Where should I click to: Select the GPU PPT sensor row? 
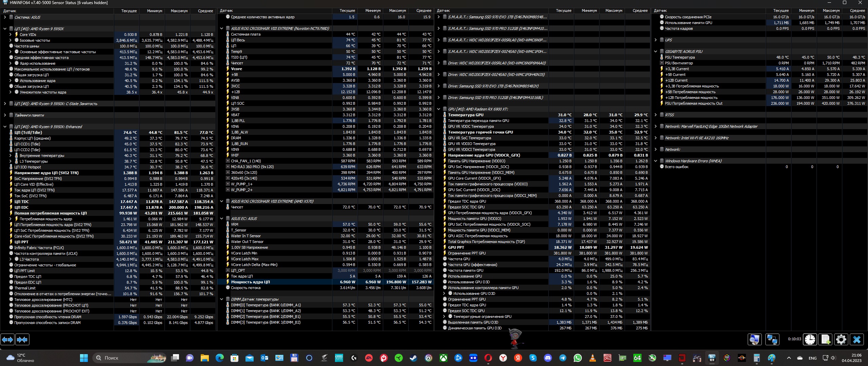(456, 247)
